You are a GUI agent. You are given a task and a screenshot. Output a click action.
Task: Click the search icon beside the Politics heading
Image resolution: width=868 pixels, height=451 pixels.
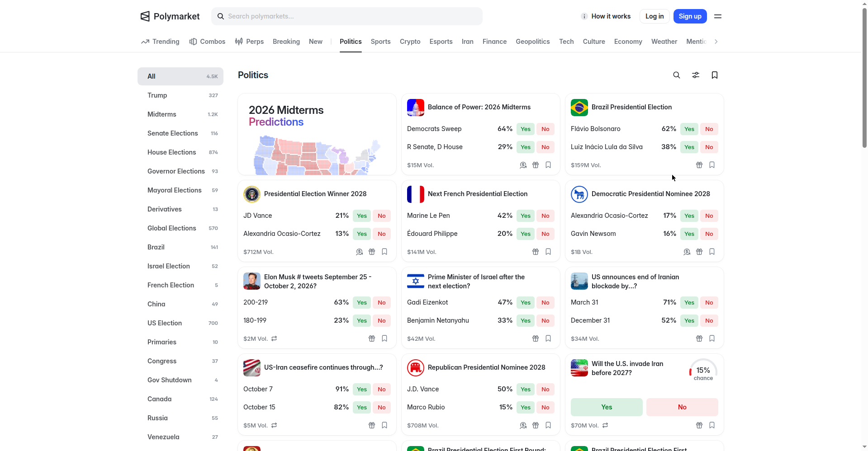pyautogui.click(x=677, y=75)
